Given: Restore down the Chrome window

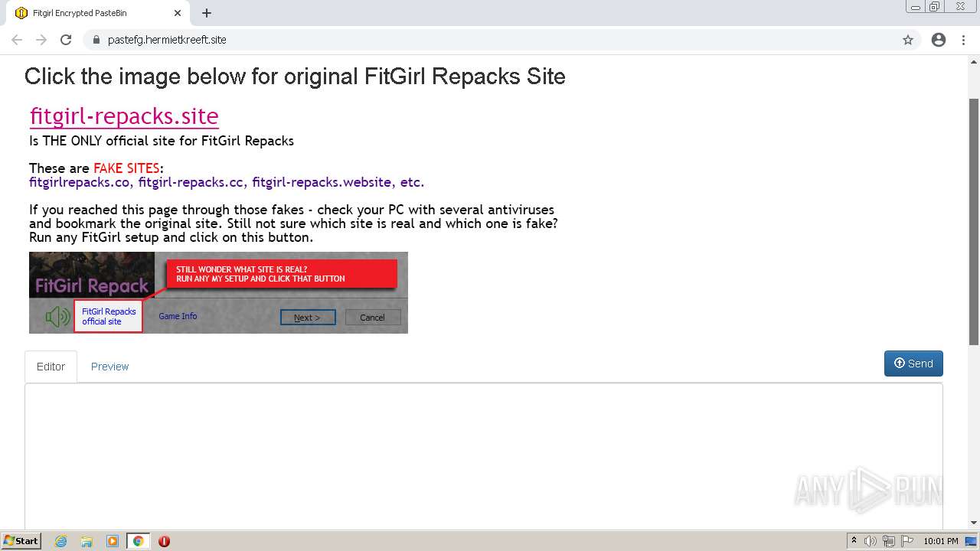Looking at the screenshot, I should coord(935,7).
